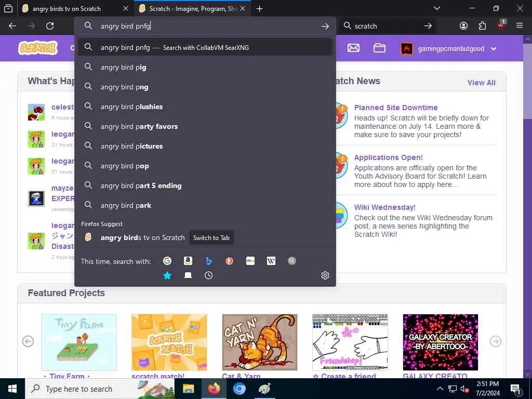Open Scratch Match project thumbnail
The width and height of the screenshot is (532, 399).
169,342
